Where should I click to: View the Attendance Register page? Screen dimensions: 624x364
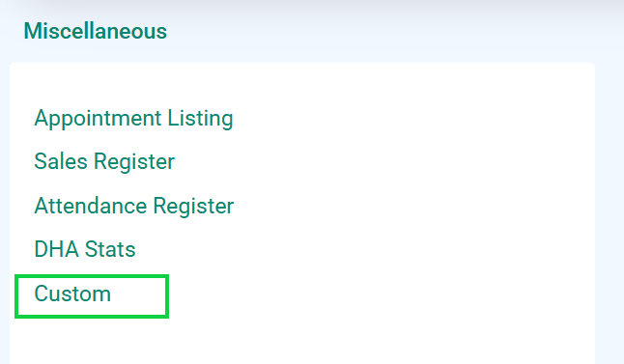point(133,206)
